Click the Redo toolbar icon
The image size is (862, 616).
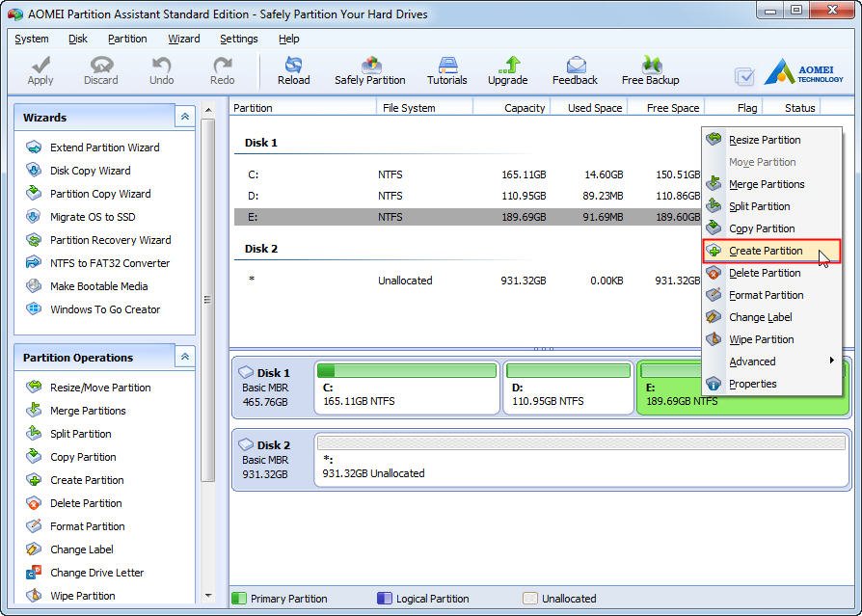pos(222,71)
